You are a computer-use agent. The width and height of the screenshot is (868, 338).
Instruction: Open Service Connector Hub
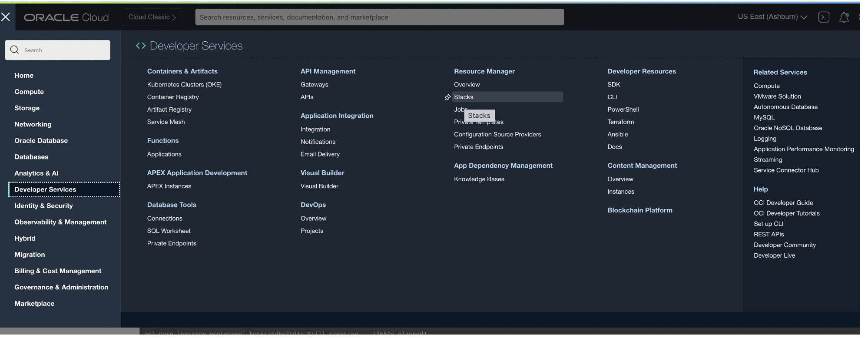tap(786, 170)
